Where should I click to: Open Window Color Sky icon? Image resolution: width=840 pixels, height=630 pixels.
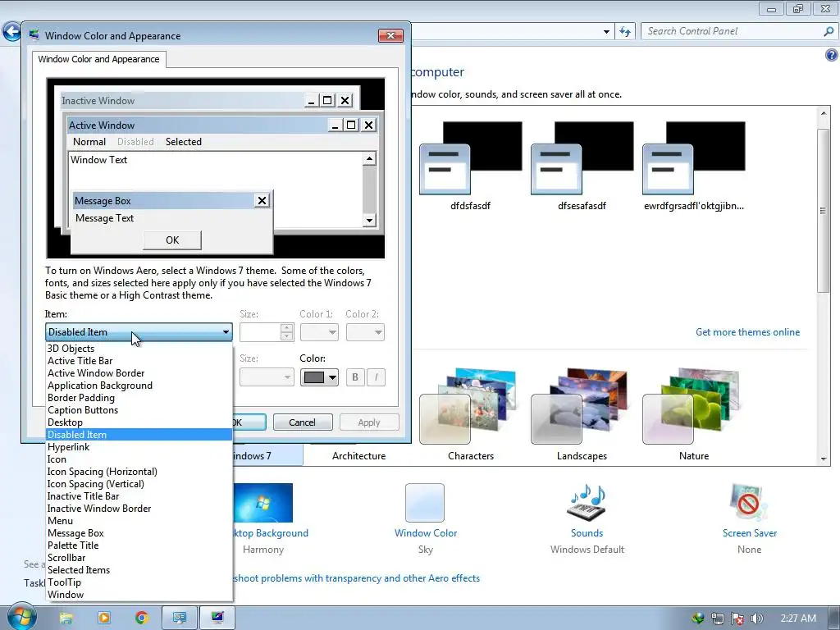pyautogui.click(x=425, y=503)
